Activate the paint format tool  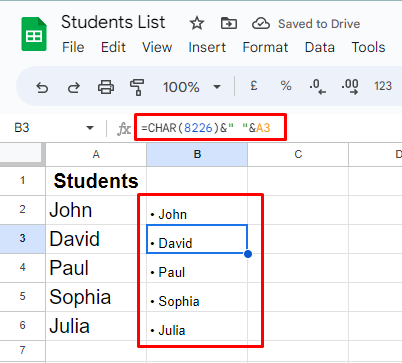pyautogui.click(x=137, y=87)
